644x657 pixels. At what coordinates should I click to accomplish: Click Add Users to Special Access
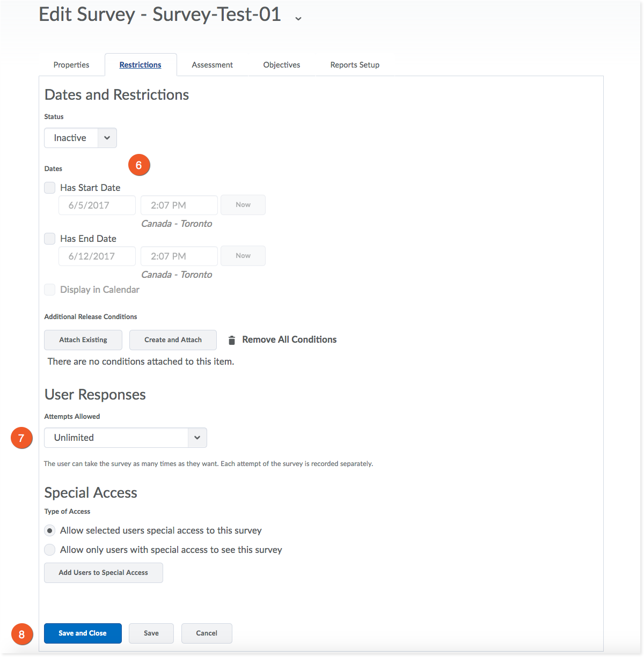point(104,573)
